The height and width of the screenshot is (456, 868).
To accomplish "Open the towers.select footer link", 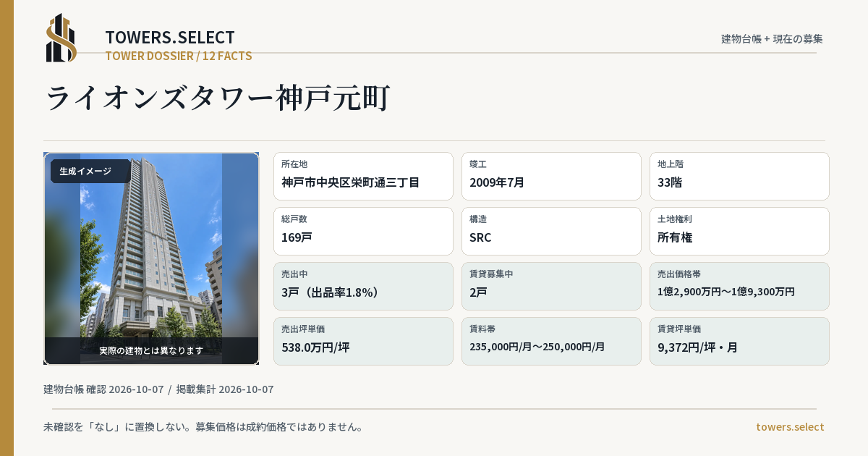I will point(790,427).
